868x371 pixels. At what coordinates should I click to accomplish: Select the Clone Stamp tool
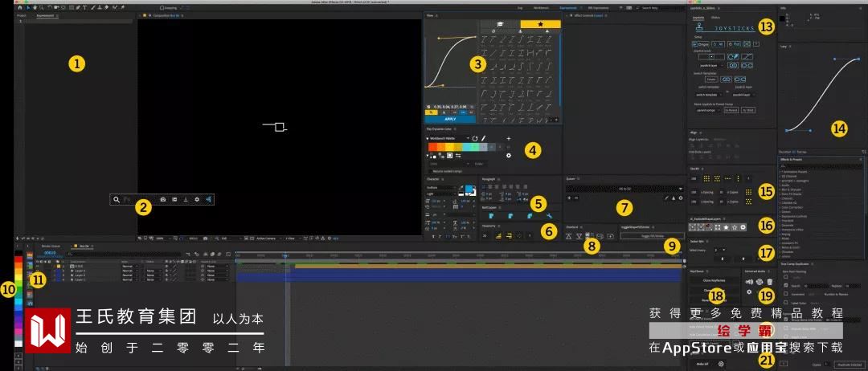(x=100, y=8)
